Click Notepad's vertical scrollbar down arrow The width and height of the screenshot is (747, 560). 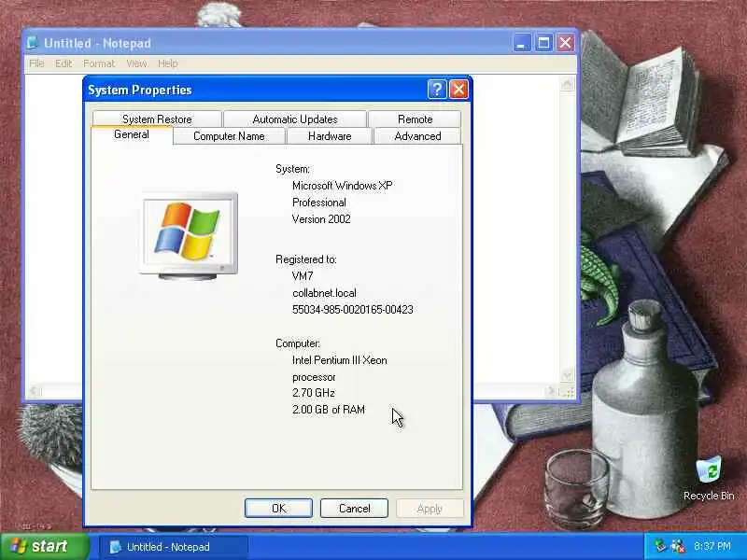[567, 375]
